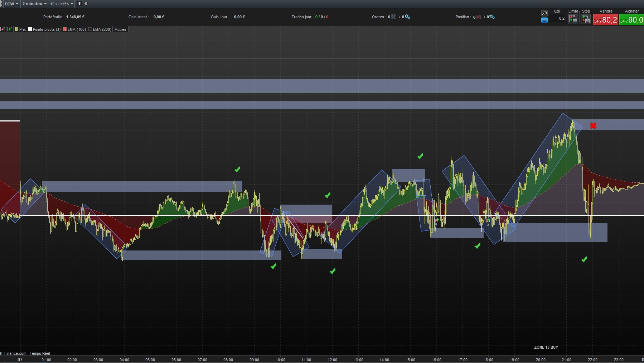Open the trading settings wrench icon
The image size is (644, 363).
[544, 13]
